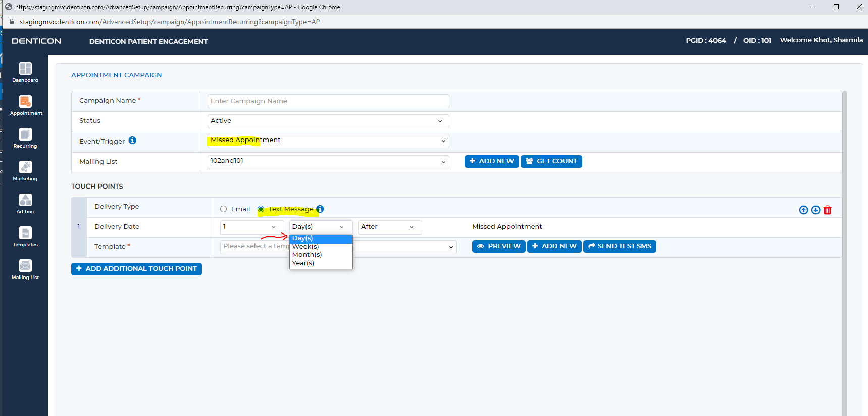Image resolution: width=868 pixels, height=416 pixels.
Task: Click the browser address bar URL
Action: (170, 22)
